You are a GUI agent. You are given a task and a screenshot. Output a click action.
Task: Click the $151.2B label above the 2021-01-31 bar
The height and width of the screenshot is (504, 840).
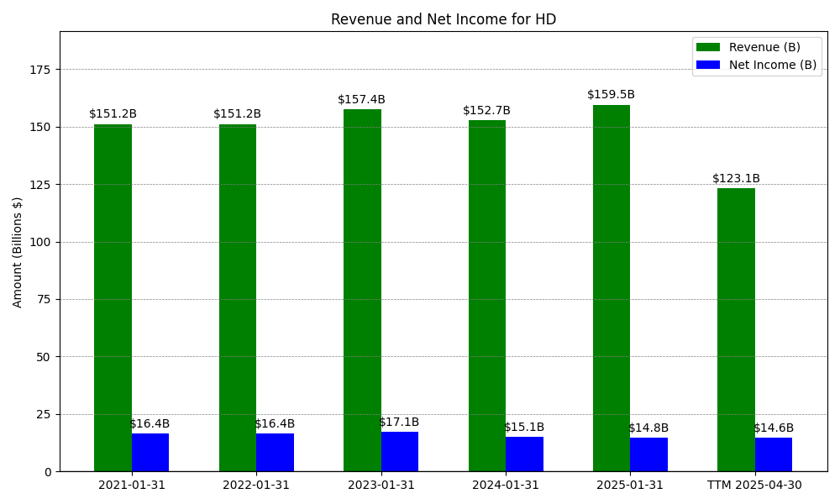pyautogui.click(x=113, y=113)
